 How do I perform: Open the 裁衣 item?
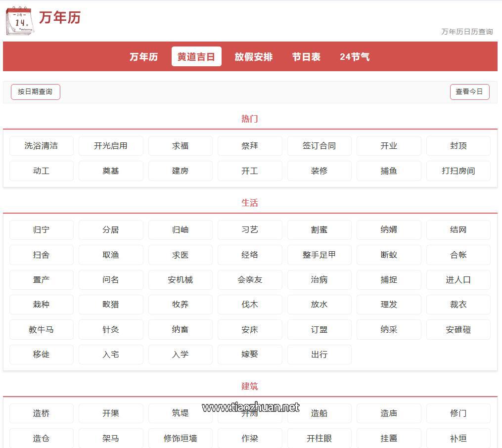(458, 304)
